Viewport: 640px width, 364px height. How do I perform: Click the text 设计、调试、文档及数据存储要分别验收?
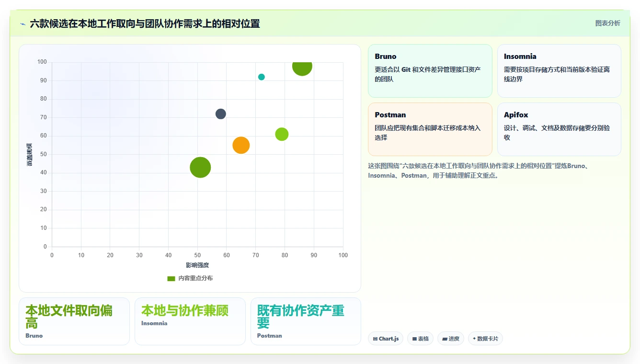(x=557, y=133)
